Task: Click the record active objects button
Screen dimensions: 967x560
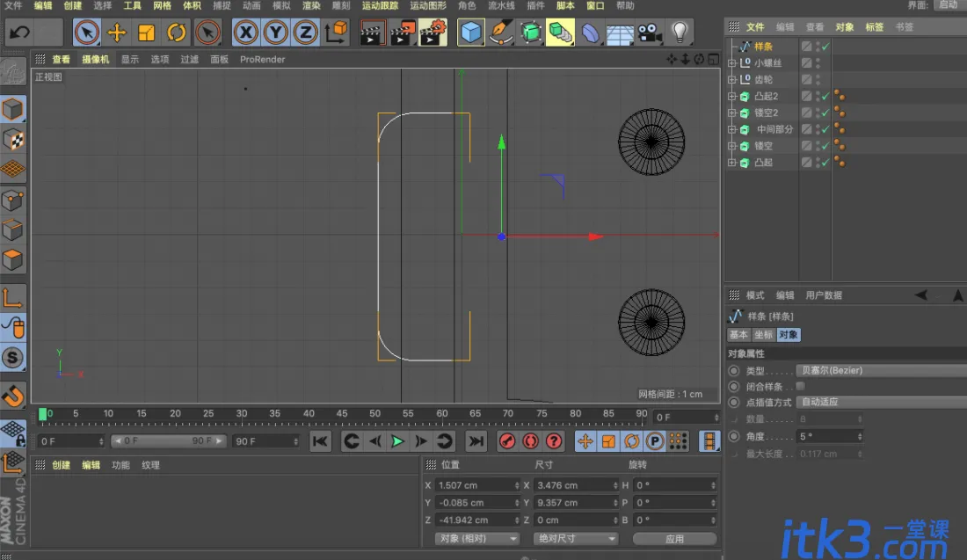Action: coord(507,441)
